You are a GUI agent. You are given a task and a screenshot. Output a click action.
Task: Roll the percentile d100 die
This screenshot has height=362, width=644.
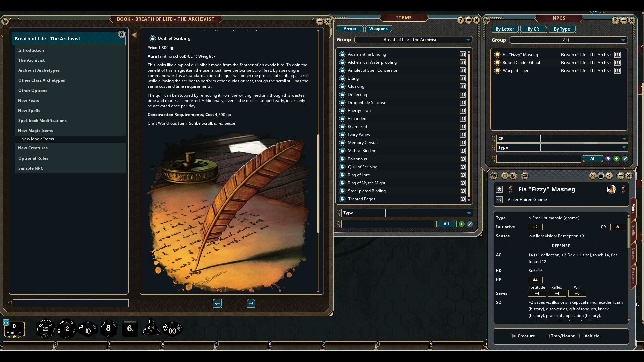[172, 329]
